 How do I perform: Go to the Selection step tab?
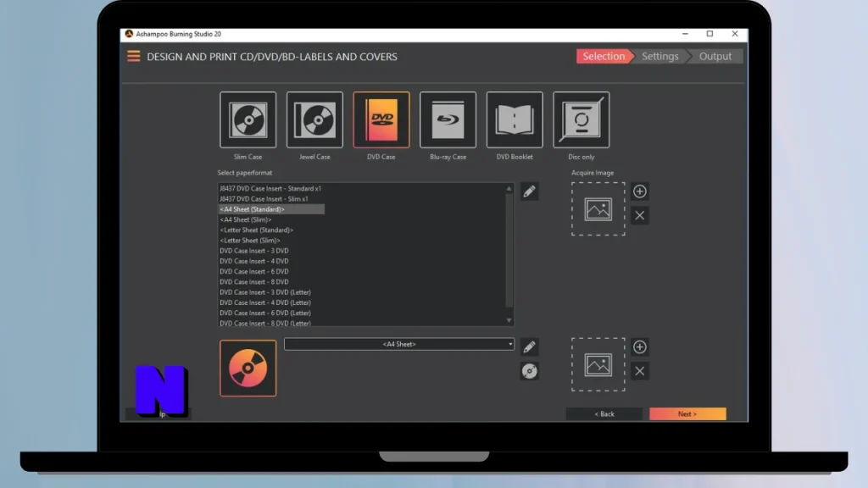click(x=604, y=57)
